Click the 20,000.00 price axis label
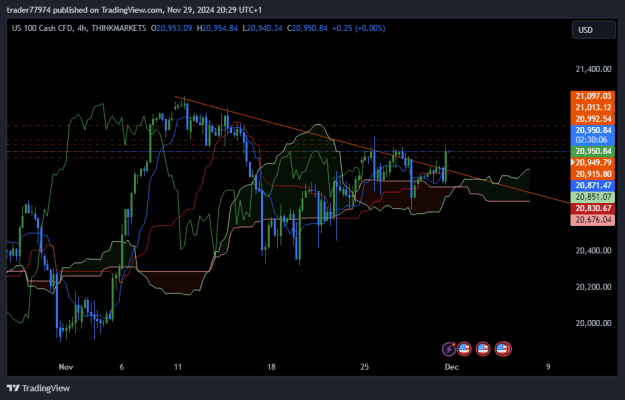 point(593,323)
